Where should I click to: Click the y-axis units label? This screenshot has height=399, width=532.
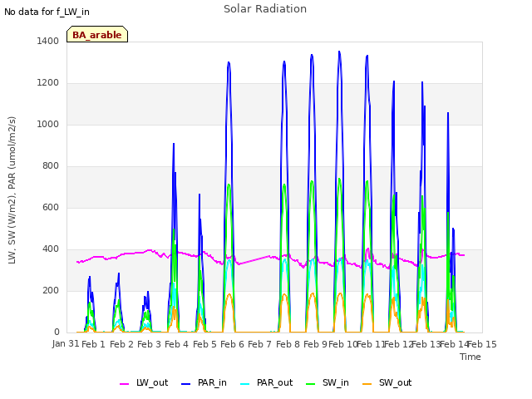click(x=12, y=190)
